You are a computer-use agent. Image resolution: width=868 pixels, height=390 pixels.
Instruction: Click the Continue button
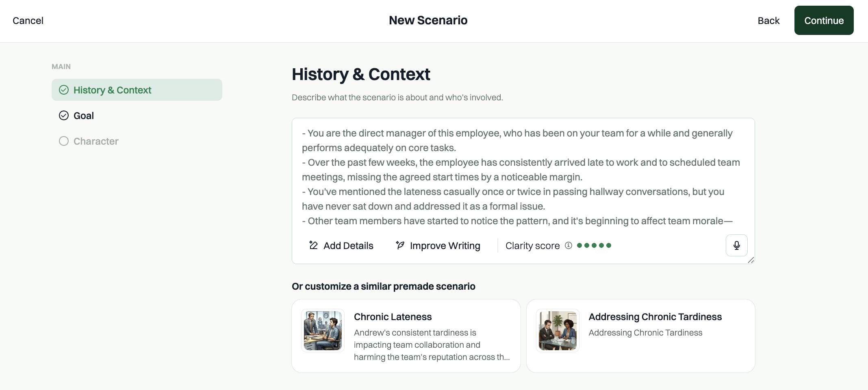(x=824, y=20)
